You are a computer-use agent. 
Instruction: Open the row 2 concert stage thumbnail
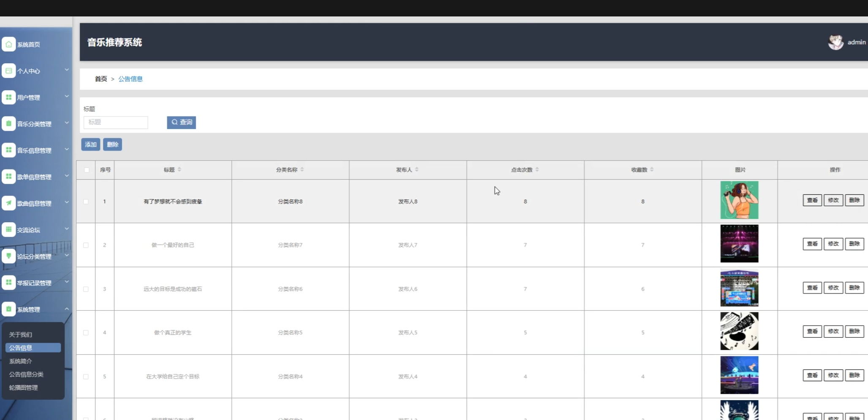(x=739, y=243)
